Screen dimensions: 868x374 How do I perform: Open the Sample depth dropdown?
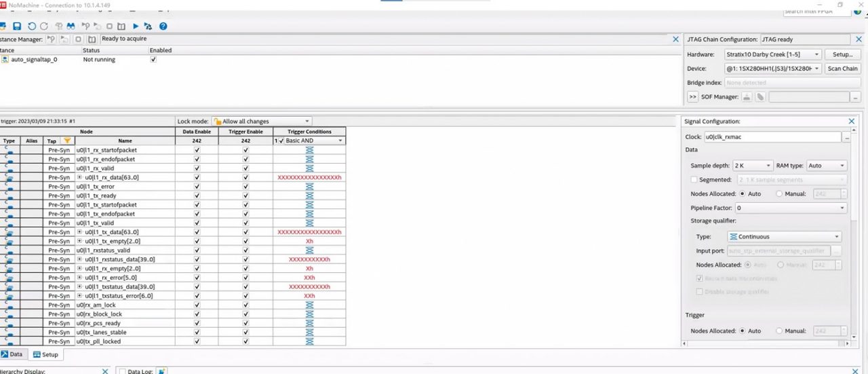[752, 166]
